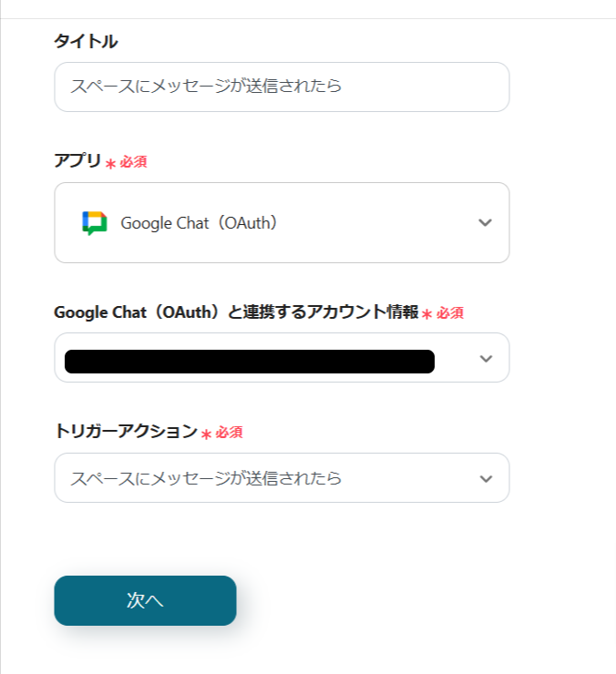This screenshot has width=616, height=674.
Task: Focus the タイトル text input field
Action: coord(281,87)
